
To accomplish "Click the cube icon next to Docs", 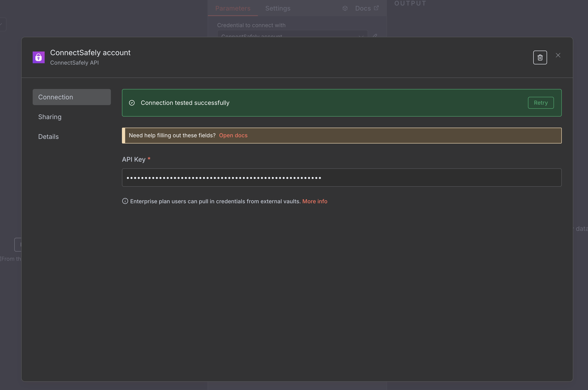I will point(345,8).
